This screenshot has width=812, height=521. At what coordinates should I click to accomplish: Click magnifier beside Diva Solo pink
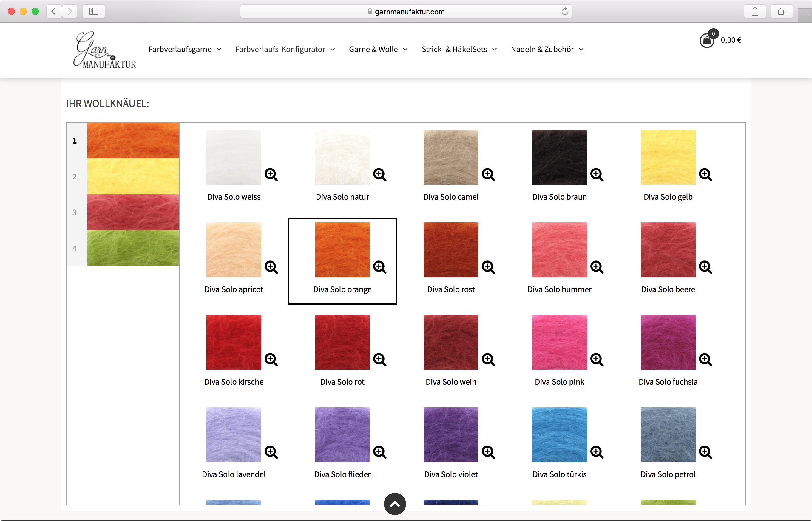pos(597,360)
